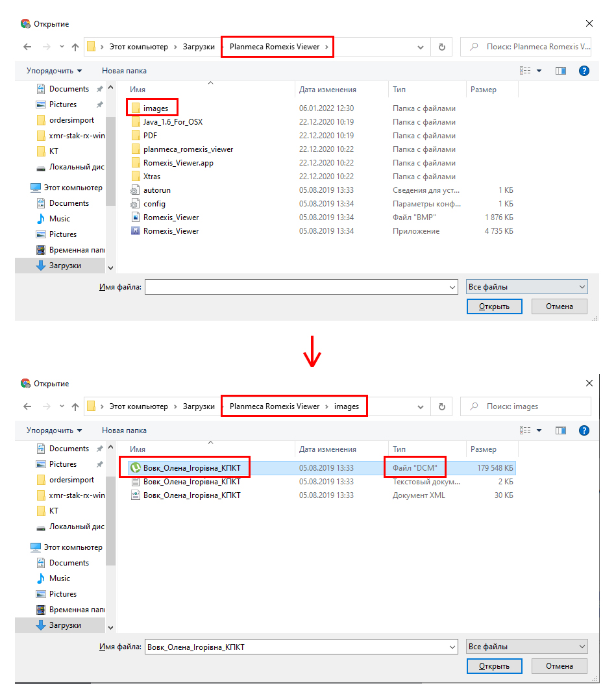Viewport: 616px width, 696px height.
Task: Sort by Тип column in the upper dialog
Action: [x=399, y=90]
